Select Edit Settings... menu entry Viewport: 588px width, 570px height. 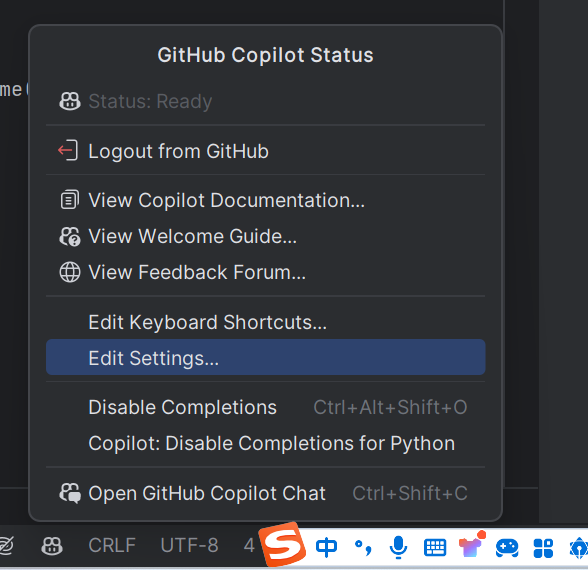click(x=266, y=357)
